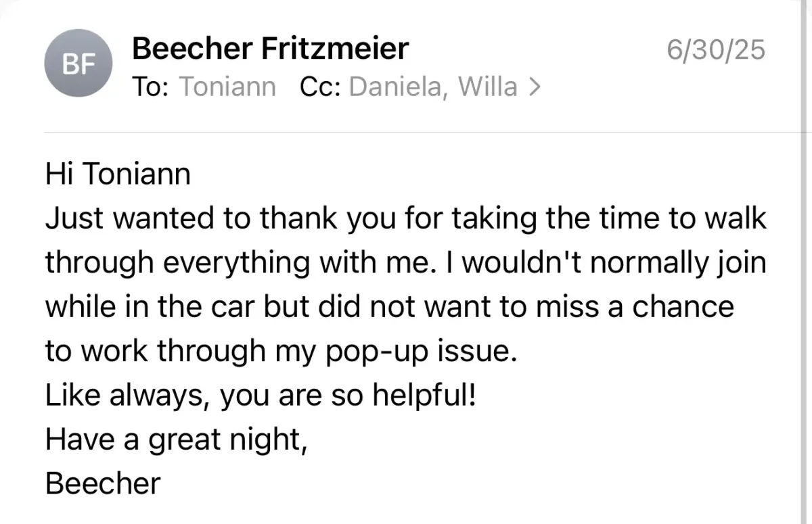Tap the "To:" label in header
812x524 pixels.
(x=151, y=87)
